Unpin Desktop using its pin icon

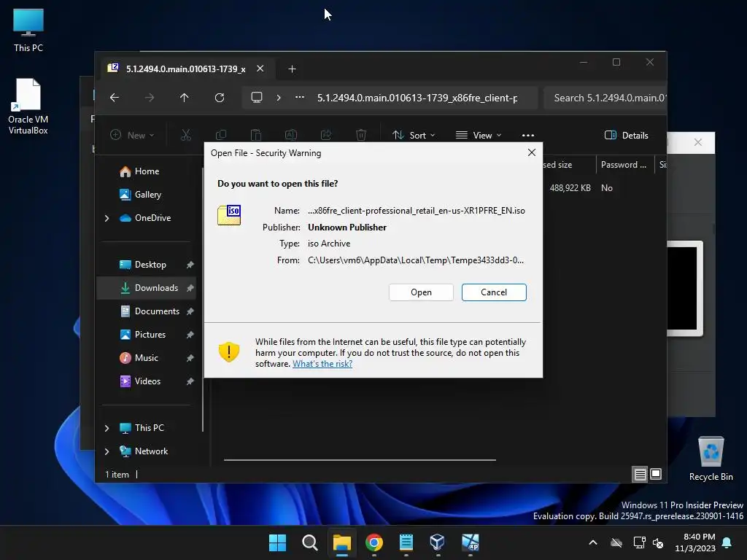point(190,265)
